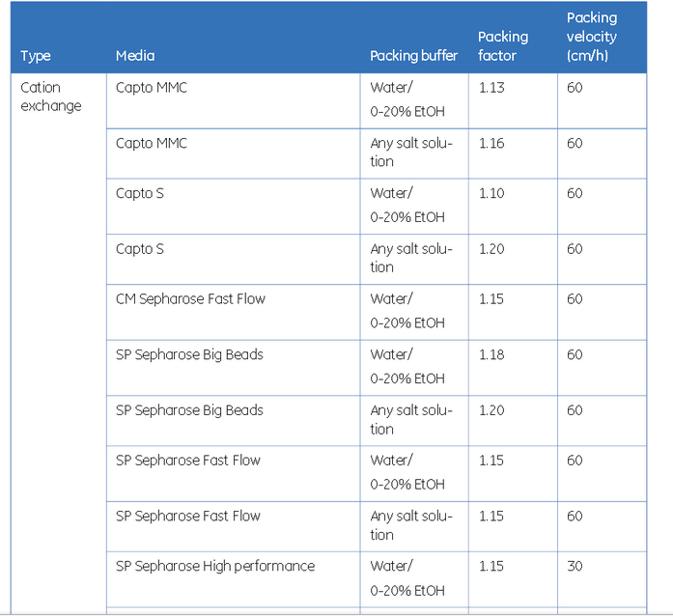Select SP Sepharose Big Beads with factor 1.18
This screenshot has width=673, height=616.
(189, 354)
